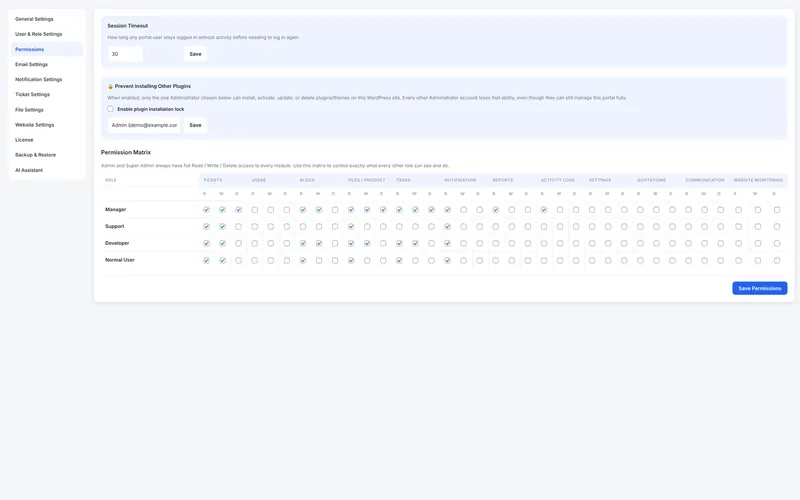Toggle Developer Blogs Read permission

coord(303,243)
